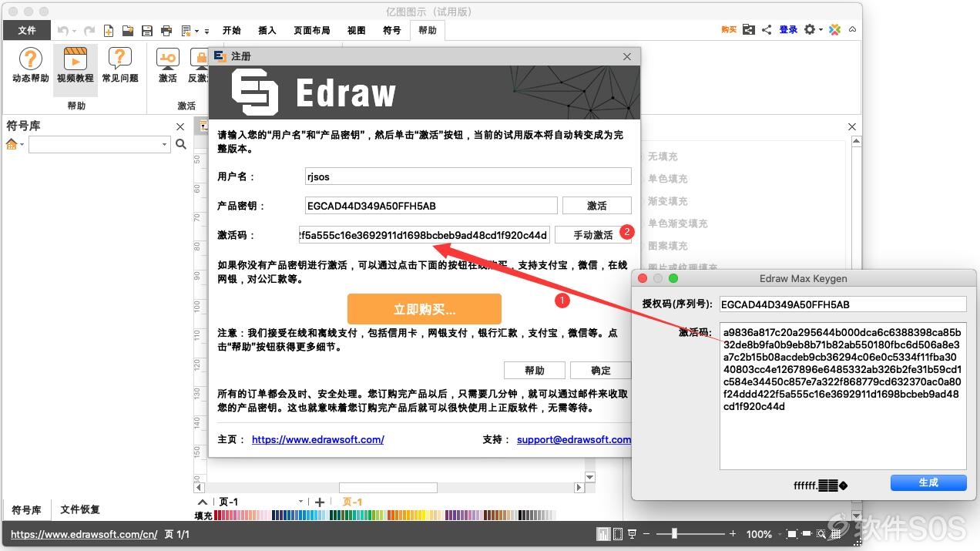Screen dimensions: 980x551
Task: Close the right fill panel
Action: [x=852, y=126]
